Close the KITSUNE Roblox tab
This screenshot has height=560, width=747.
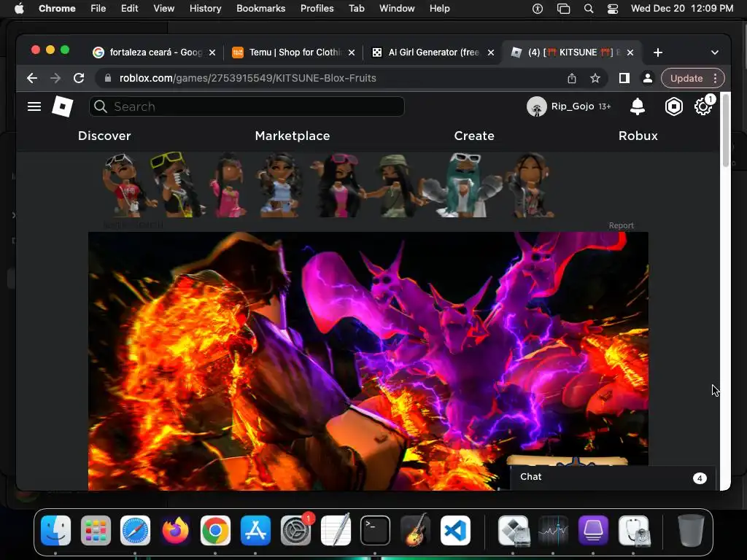[x=630, y=52]
